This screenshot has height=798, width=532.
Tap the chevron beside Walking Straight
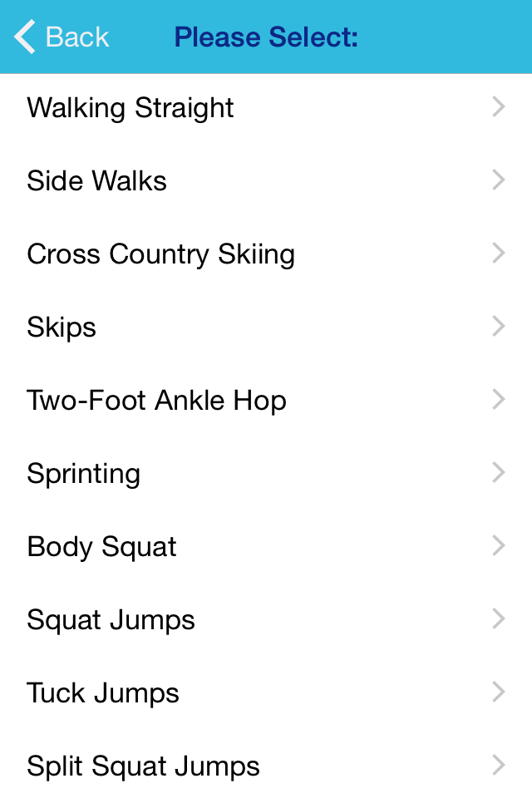pyautogui.click(x=499, y=107)
